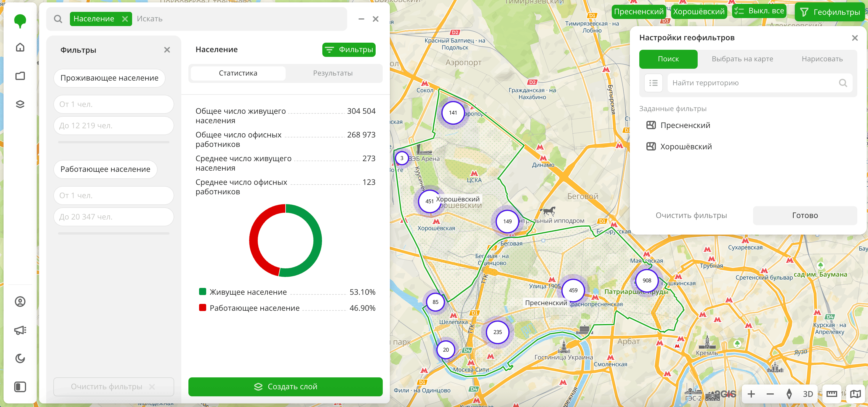Toggle dark mode moon icon

[20, 358]
